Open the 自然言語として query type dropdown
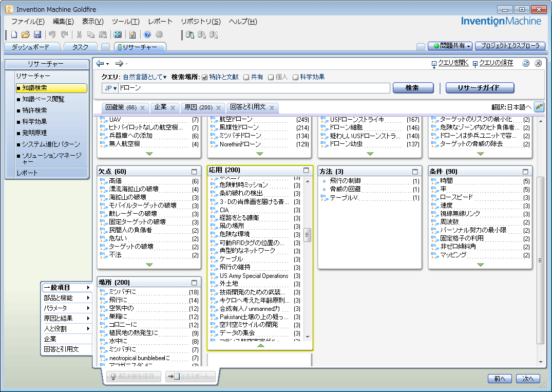 [x=145, y=77]
